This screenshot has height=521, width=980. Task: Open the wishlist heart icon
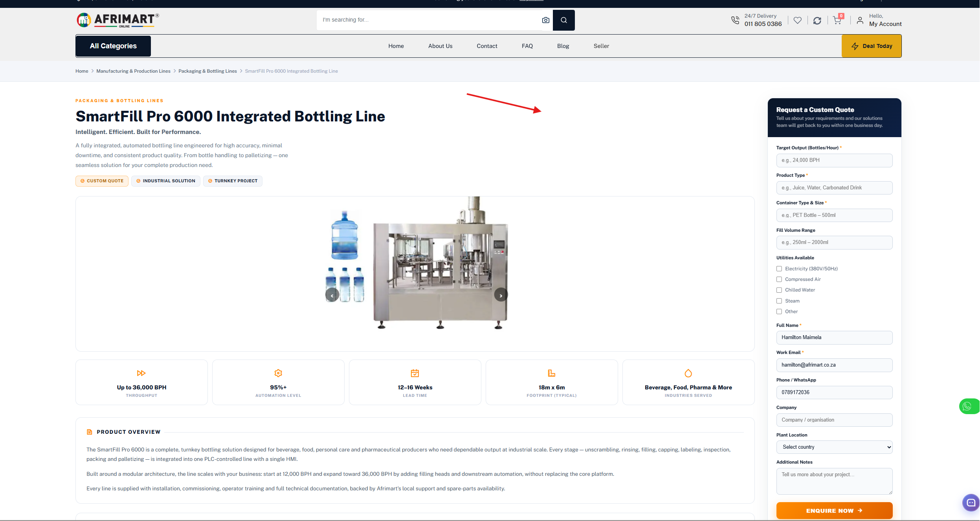pyautogui.click(x=797, y=20)
